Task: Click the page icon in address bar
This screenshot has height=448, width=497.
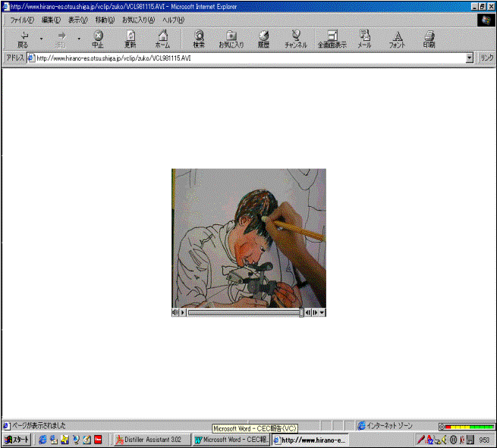Action: point(31,58)
